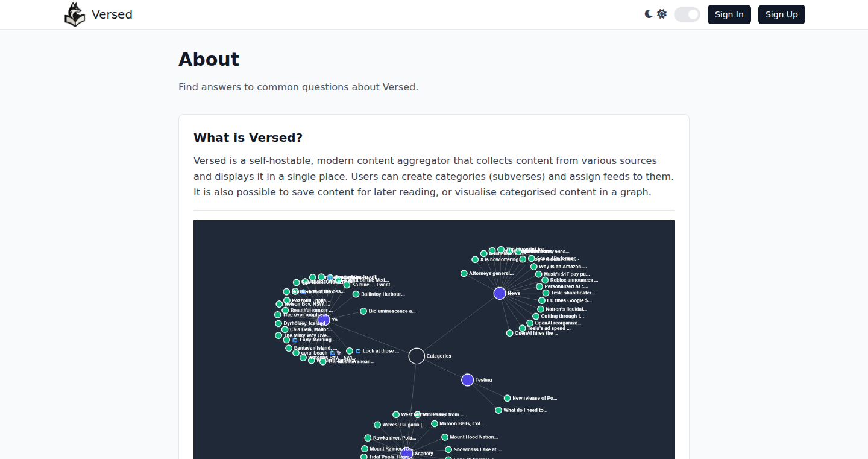Select the News category node

tap(500, 293)
